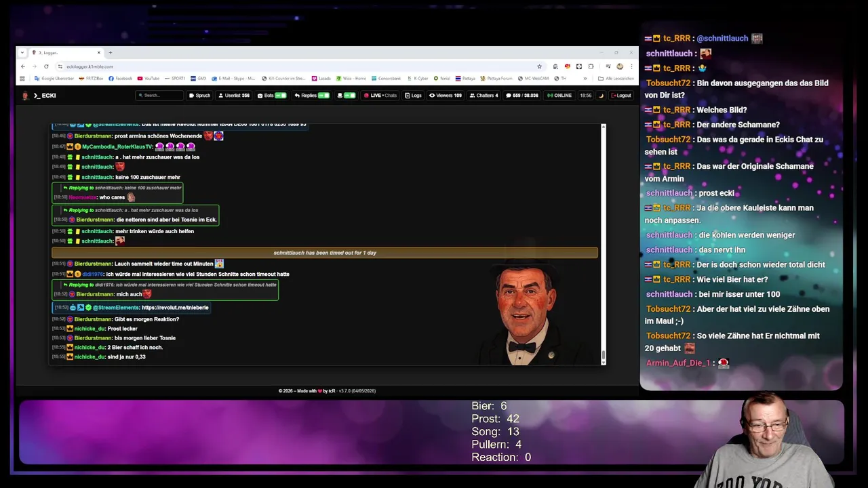
Task: Reload the page in browser
Action: pyautogui.click(x=46, y=66)
